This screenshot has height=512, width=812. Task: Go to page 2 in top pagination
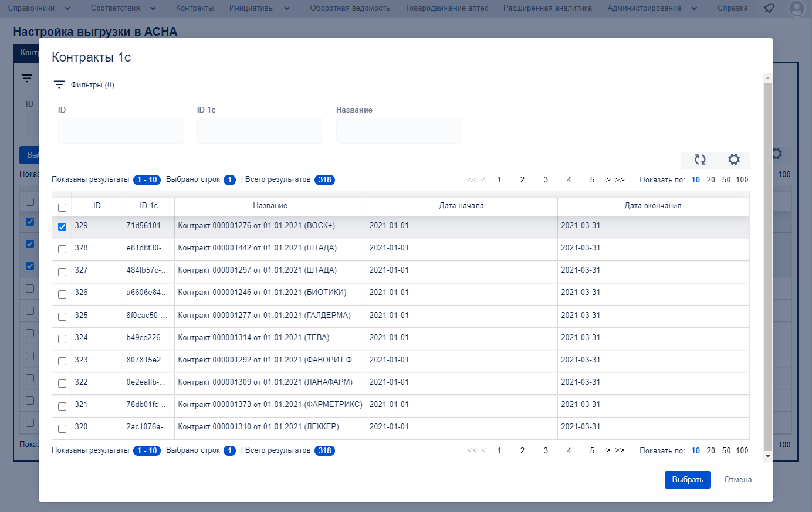522,179
